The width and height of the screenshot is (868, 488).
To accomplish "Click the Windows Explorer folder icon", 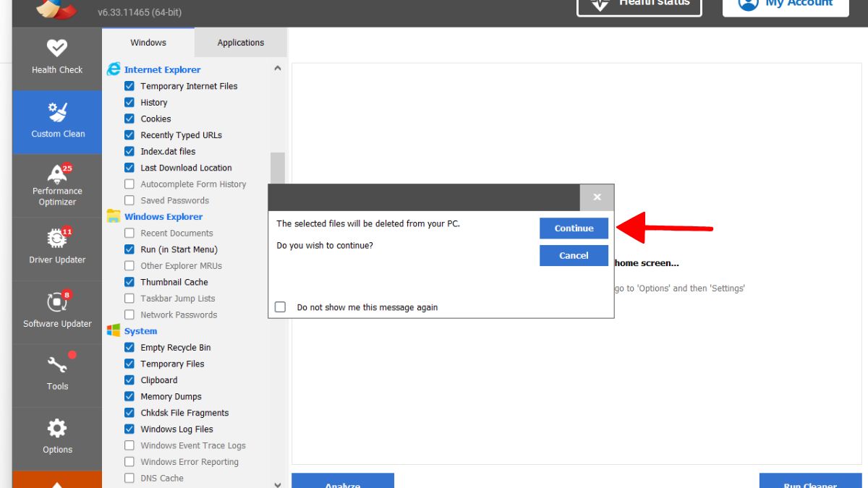I will [x=114, y=216].
